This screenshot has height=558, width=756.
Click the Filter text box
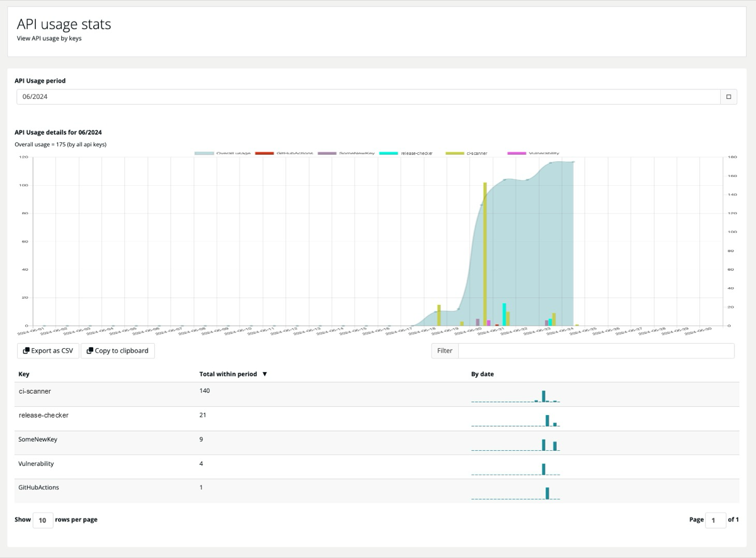596,351
